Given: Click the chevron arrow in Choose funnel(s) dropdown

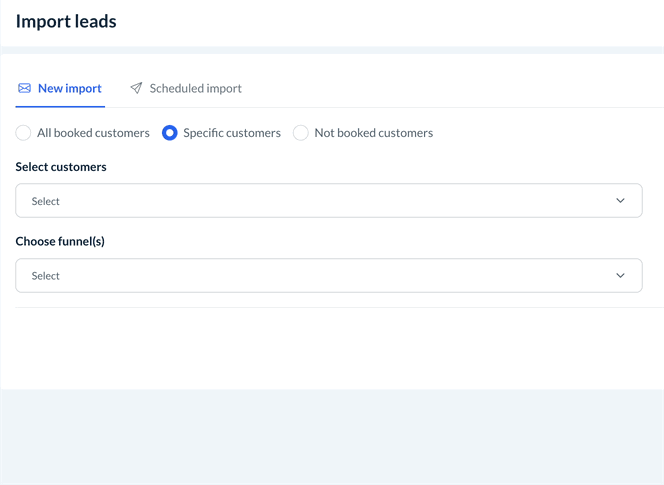Looking at the screenshot, I should [620, 276].
